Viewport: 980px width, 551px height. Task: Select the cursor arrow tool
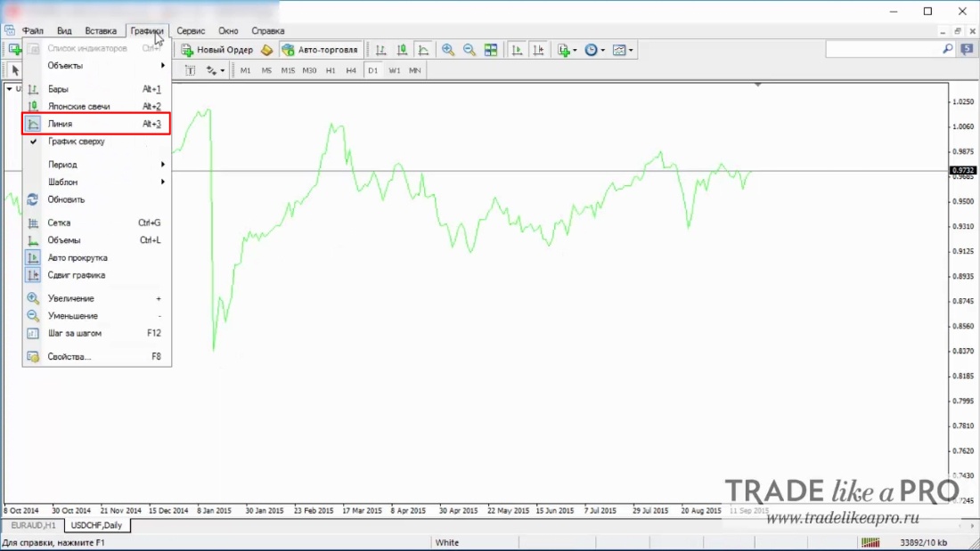tap(15, 70)
